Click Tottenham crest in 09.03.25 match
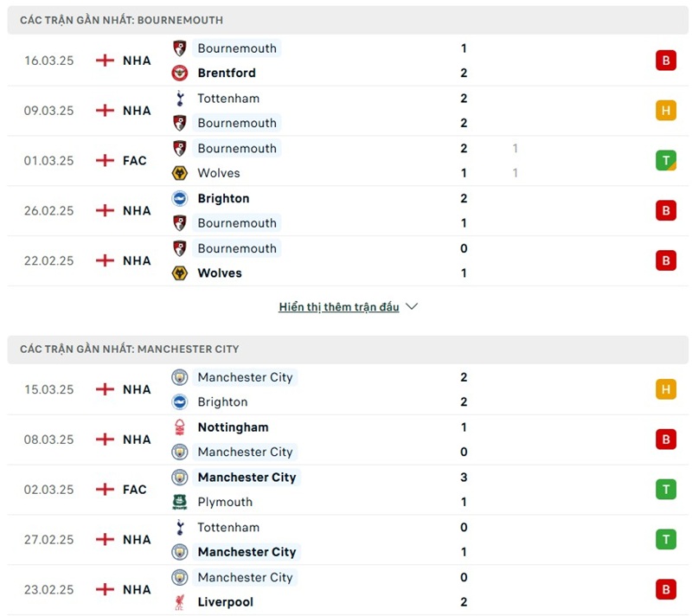This screenshot has height=616, width=692. (x=180, y=98)
